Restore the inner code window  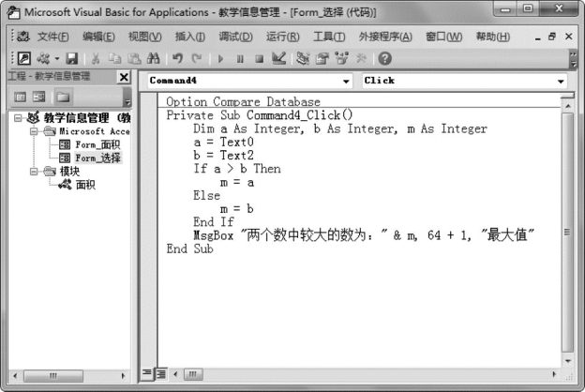(x=552, y=37)
